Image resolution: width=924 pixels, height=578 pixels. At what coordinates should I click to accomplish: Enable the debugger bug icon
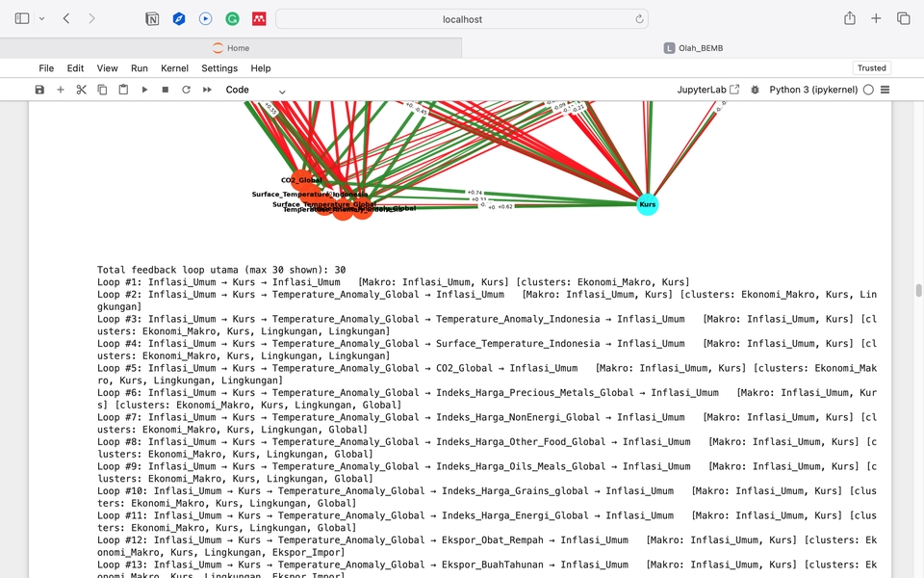755,90
